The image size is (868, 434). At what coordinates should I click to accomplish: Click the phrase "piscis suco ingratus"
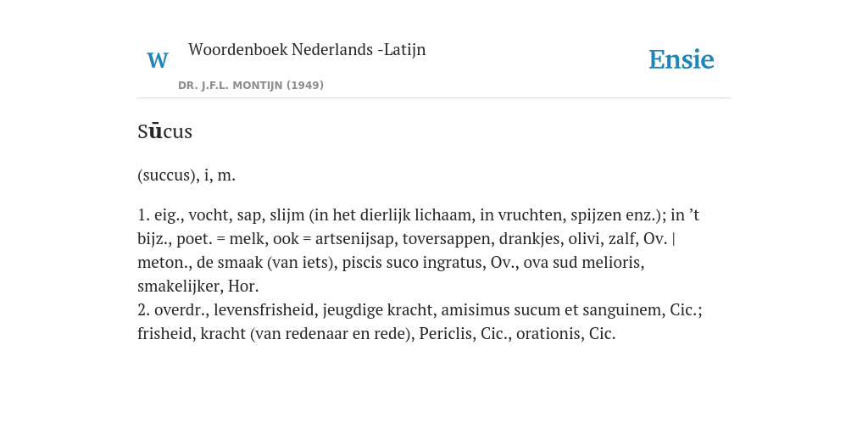point(414,263)
